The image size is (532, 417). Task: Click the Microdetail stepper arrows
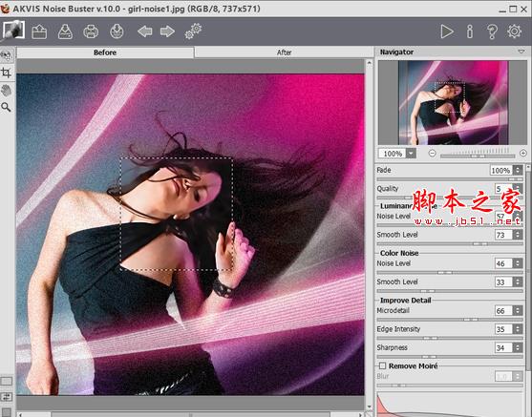(x=518, y=310)
